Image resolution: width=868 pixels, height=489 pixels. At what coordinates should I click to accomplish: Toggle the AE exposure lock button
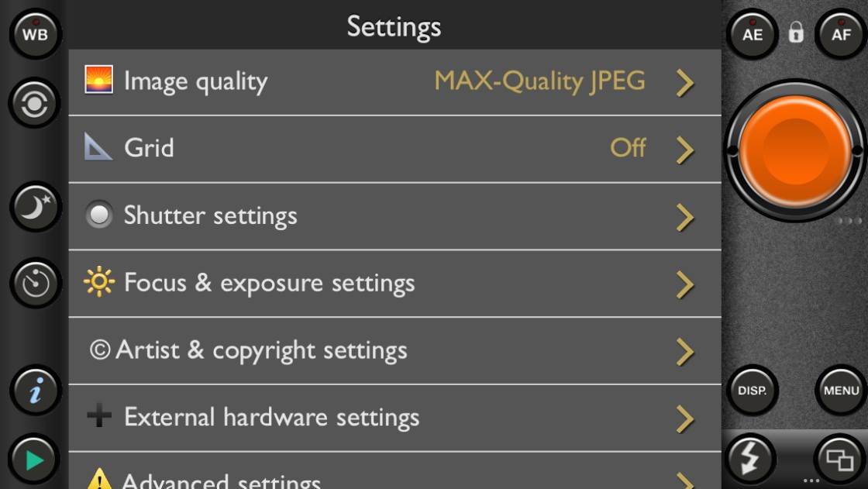click(753, 34)
